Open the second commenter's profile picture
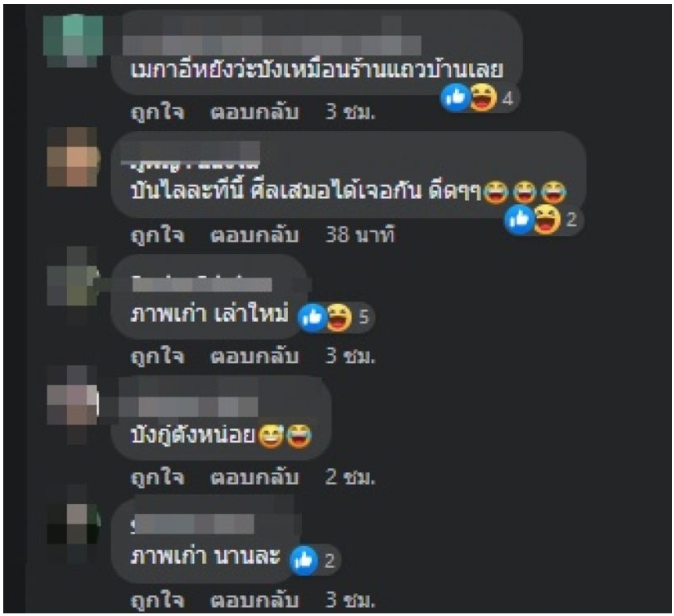This screenshot has height=616, width=674. (72, 156)
